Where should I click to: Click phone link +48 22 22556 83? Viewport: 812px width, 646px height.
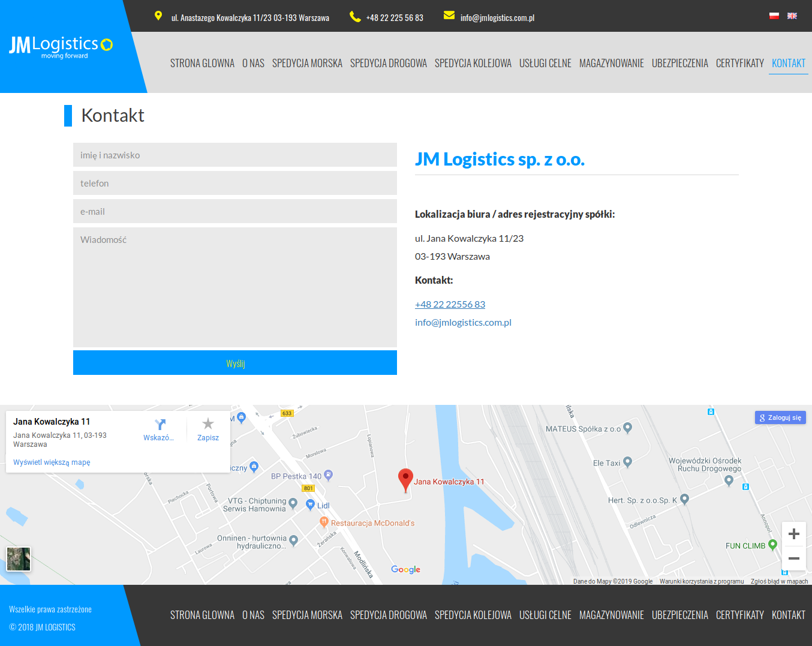(450, 304)
